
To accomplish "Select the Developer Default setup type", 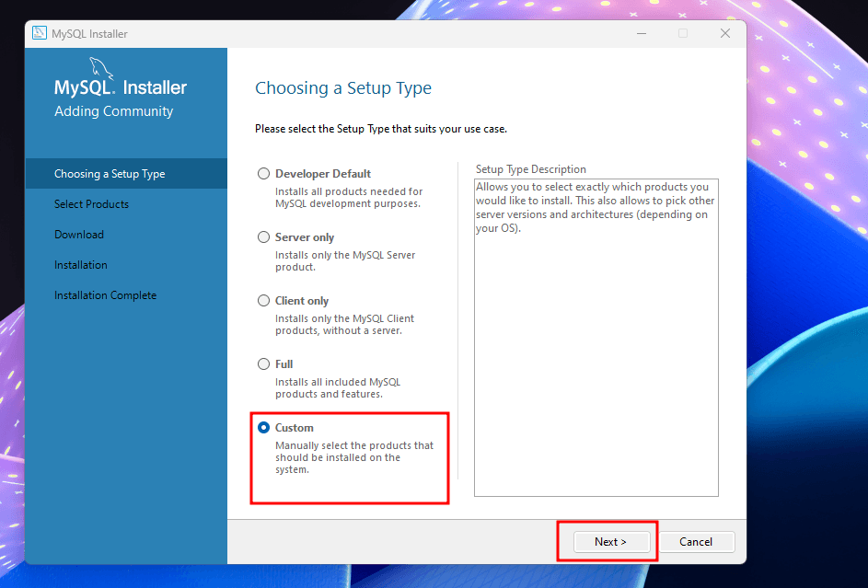I will click(263, 174).
